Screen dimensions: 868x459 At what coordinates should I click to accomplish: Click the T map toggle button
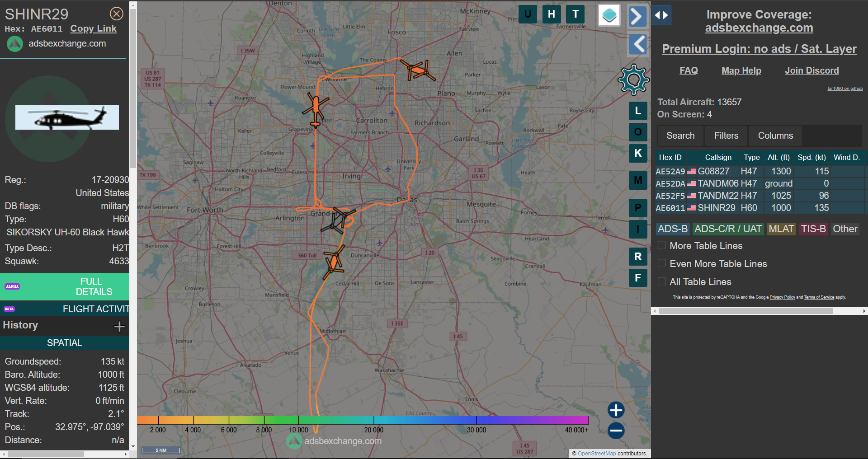click(x=576, y=14)
